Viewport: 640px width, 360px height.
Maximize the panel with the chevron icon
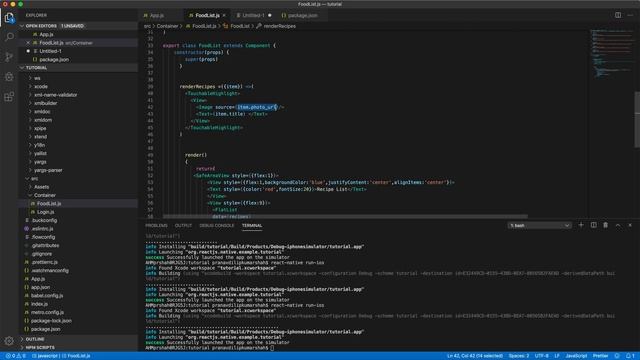tap(618, 225)
